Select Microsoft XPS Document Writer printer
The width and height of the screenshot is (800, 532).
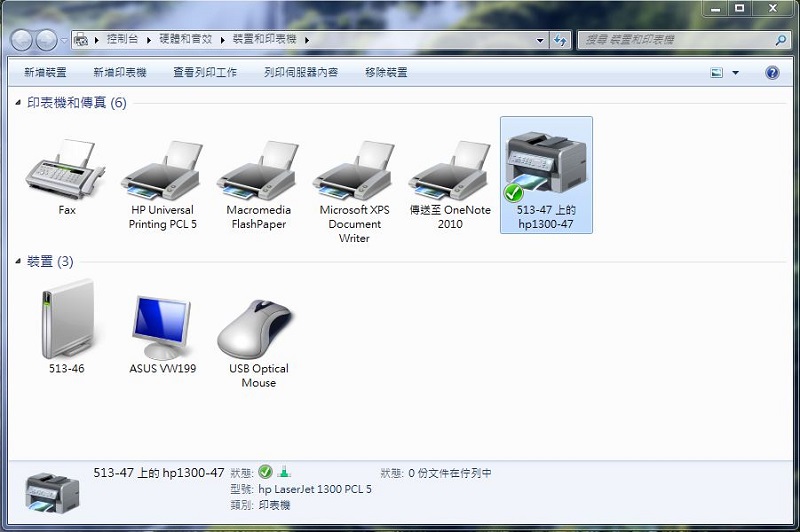coord(354,170)
